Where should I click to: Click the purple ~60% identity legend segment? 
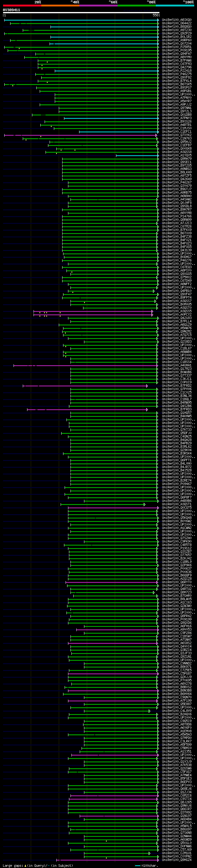[x=99, y=6]
